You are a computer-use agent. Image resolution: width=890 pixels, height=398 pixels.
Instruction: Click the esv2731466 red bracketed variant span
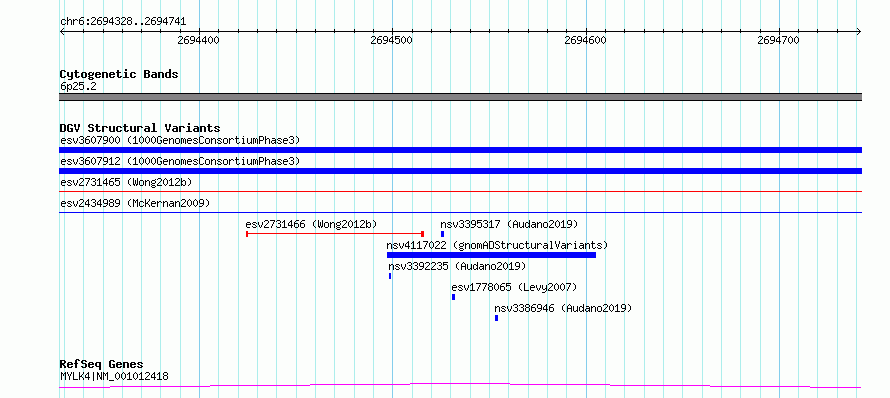point(335,234)
